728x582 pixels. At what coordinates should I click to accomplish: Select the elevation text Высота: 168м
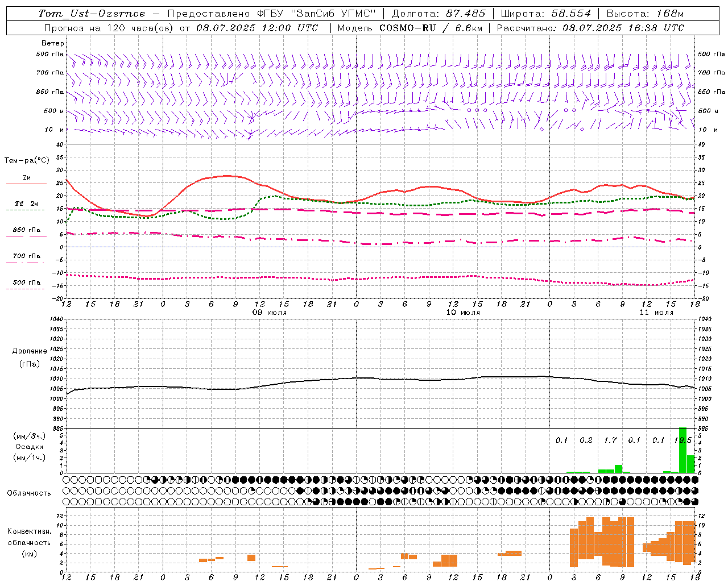pos(645,14)
